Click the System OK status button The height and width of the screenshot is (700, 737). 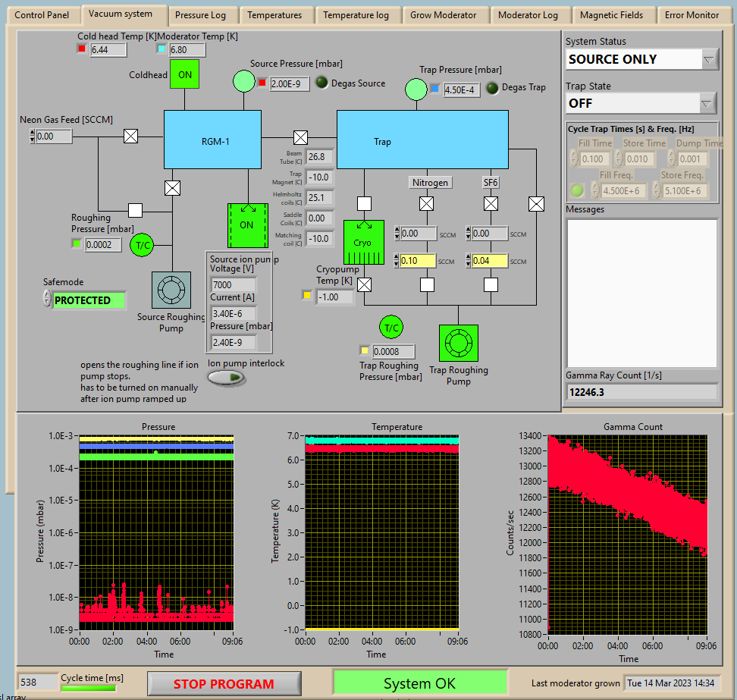coord(419,683)
